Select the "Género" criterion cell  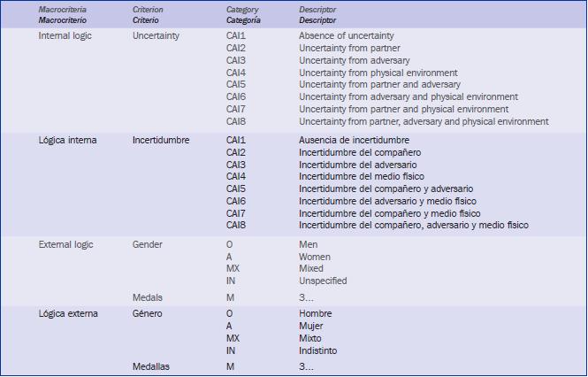tap(149, 314)
